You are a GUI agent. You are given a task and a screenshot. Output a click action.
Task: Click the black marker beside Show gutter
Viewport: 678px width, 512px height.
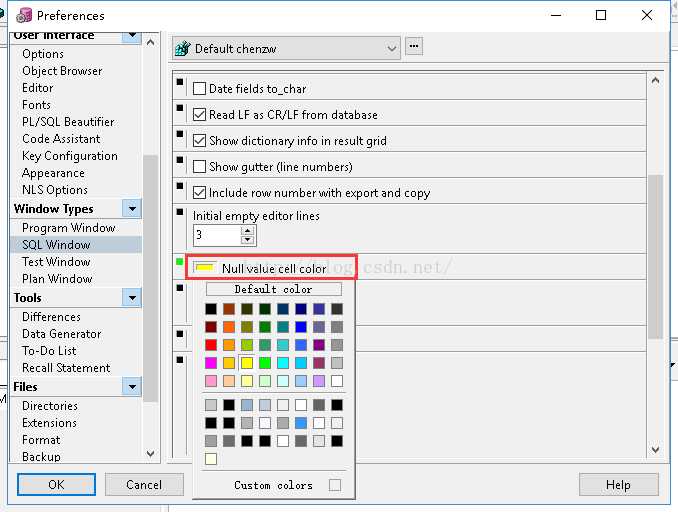tap(180, 160)
